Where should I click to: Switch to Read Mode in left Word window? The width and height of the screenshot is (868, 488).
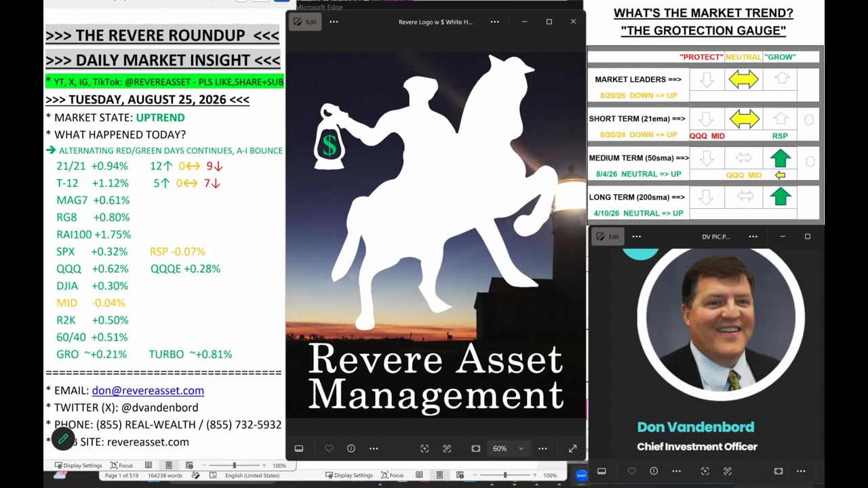[149, 466]
